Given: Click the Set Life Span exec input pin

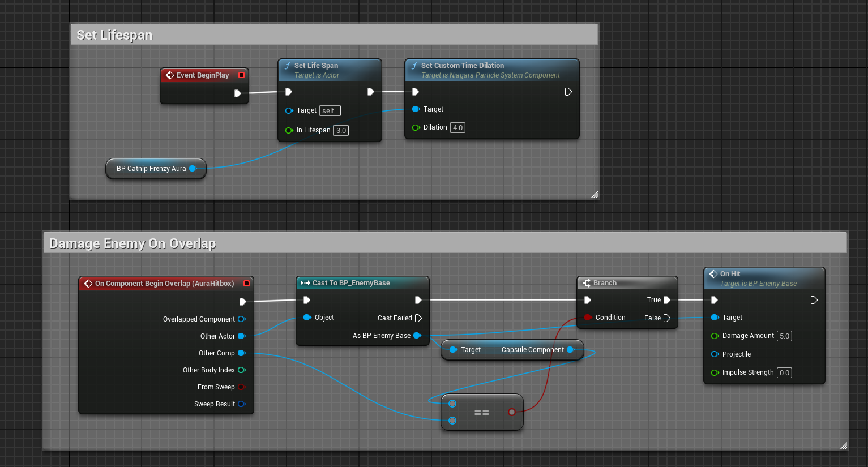Looking at the screenshot, I should (289, 92).
